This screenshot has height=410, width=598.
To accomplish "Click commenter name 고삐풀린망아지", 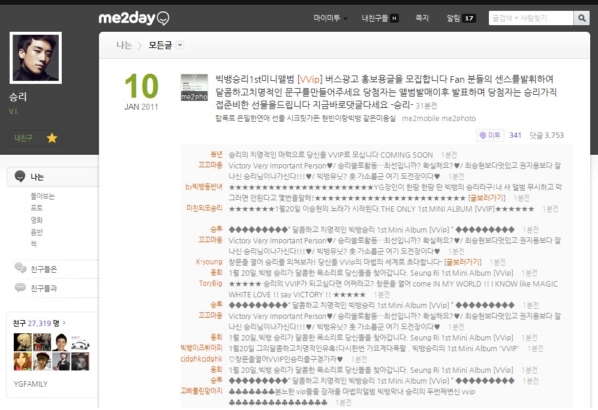I will click(201, 391).
